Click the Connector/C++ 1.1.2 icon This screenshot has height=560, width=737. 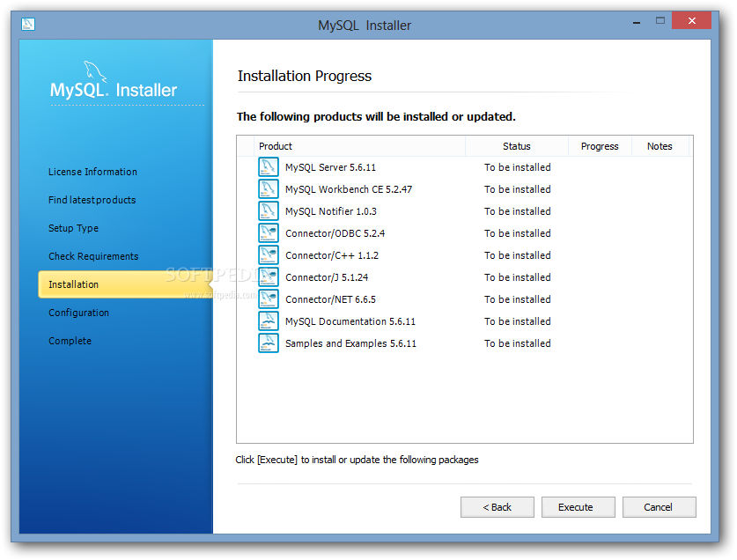click(268, 255)
